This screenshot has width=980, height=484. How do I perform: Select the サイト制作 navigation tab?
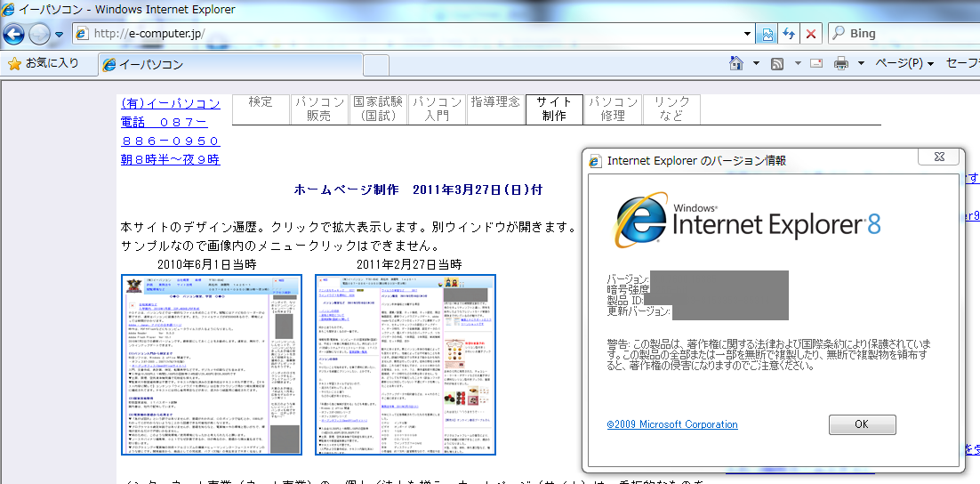coord(554,109)
